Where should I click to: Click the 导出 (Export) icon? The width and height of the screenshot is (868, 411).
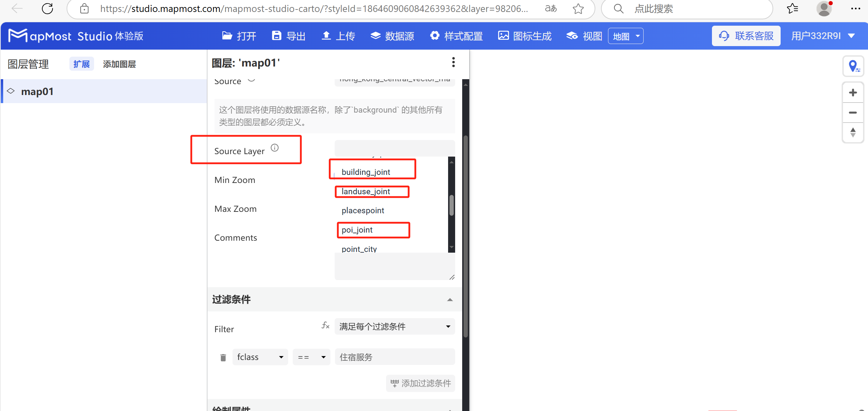277,36
